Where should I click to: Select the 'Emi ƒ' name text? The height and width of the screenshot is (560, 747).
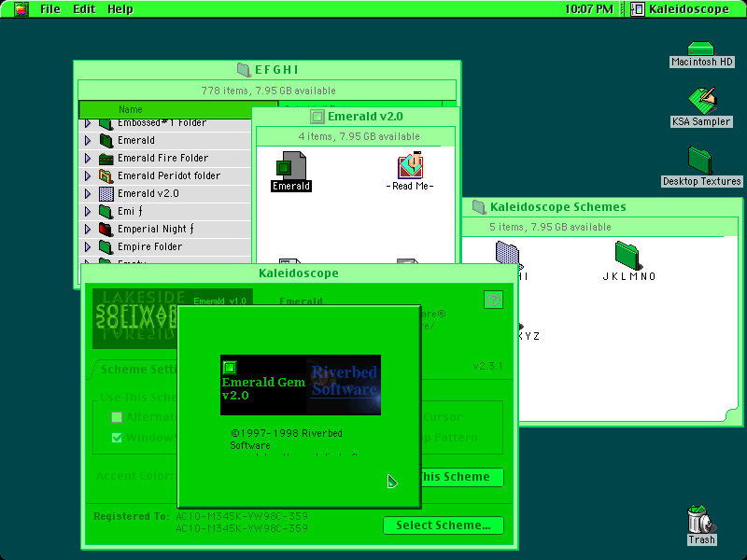pyautogui.click(x=130, y=212)
